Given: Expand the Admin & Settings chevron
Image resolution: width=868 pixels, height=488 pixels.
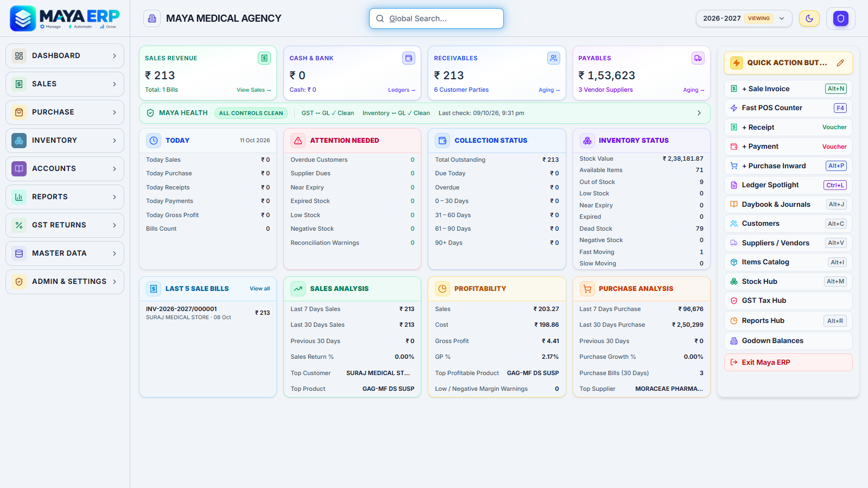Looking at the screenshot, I should [x=114, y=282].
